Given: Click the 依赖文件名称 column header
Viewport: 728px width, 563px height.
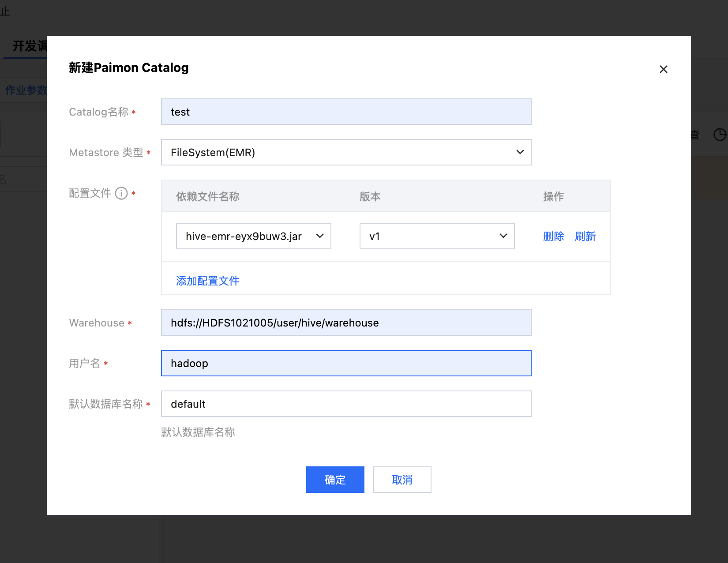Looking at the screenshot, I should 207,196.
